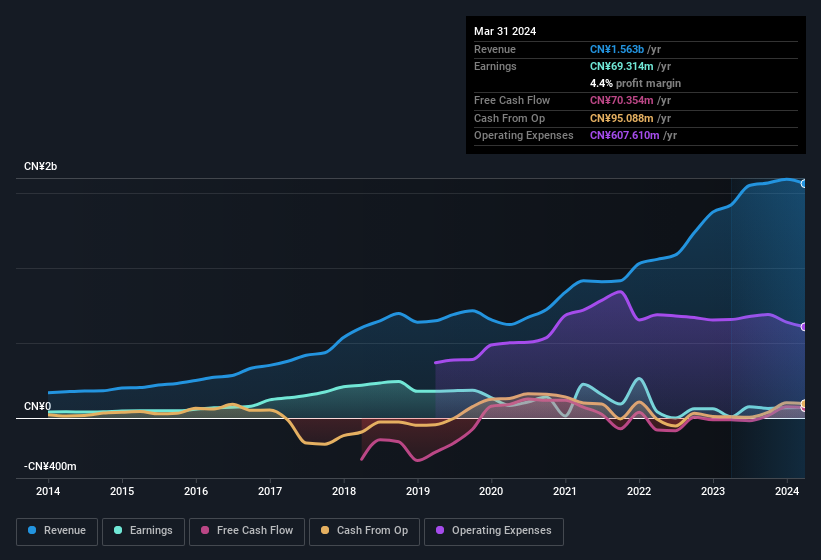The width and height of the screenshot is (821, 560).
Task: Click the CN¥1.563b revenue value
Action: pyautogui.click(x=617, y=49)
